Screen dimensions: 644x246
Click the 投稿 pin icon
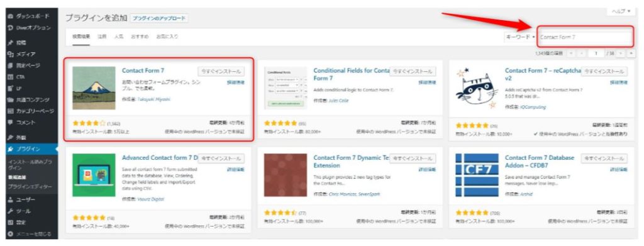[x=10, y=42]
